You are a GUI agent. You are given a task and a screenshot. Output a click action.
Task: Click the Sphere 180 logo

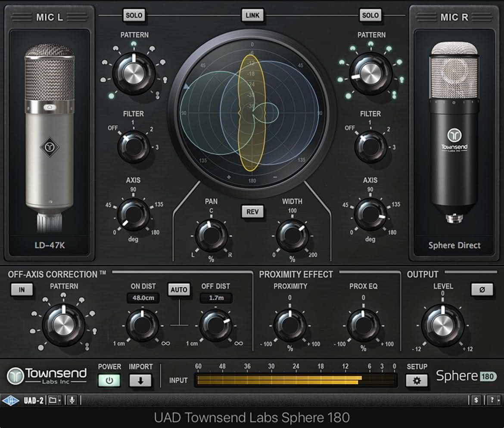[466, 375]
